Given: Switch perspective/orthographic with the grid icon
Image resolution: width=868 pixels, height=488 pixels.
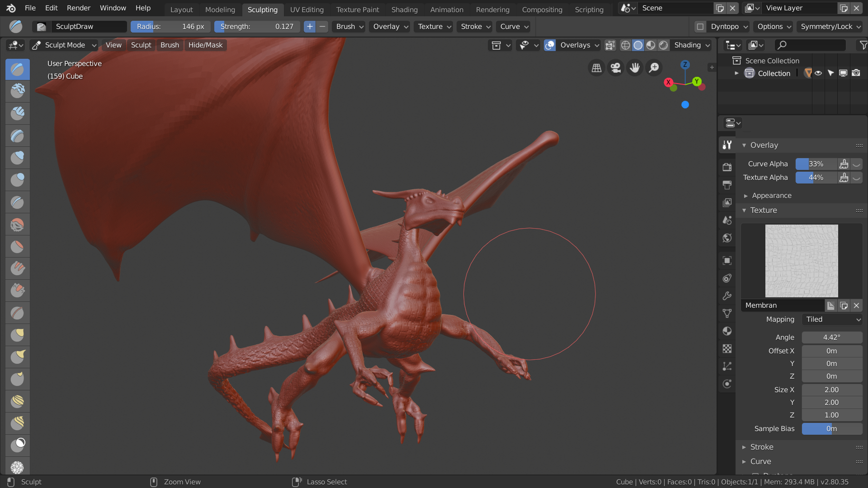Looking at the screenshot, I should pos(597,68).
